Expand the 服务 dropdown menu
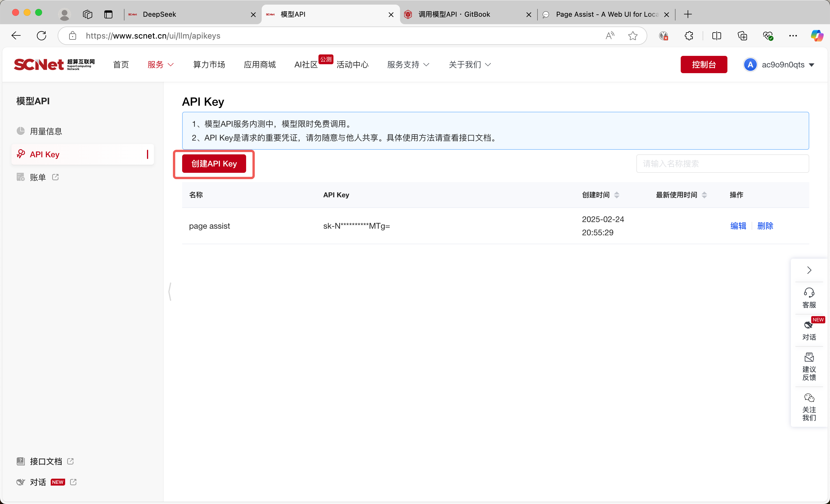830x504 pixels. tap(161, 65)
